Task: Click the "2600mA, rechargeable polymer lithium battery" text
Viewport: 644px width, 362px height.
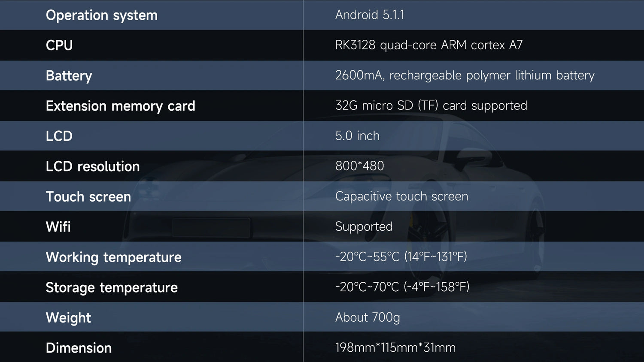Action: [465, 75]
